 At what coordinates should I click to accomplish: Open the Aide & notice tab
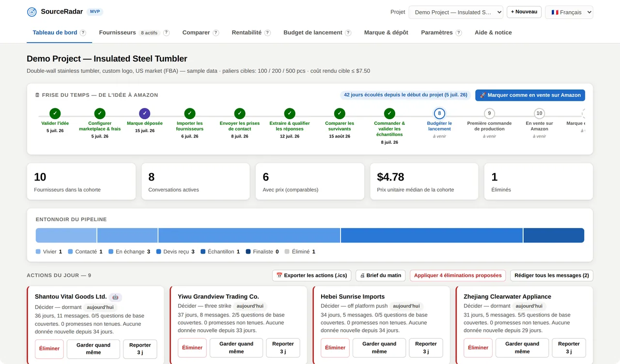point(493,32)
